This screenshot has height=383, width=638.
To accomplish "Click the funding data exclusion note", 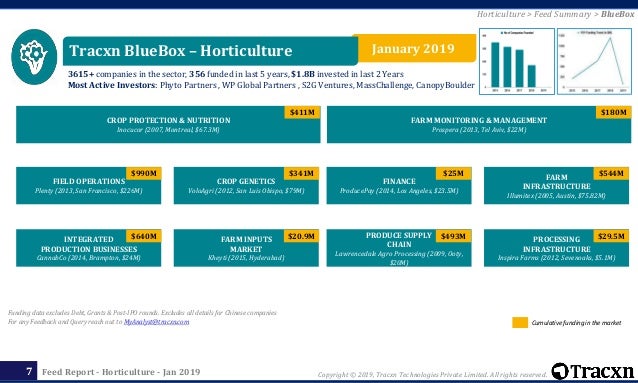I will pos(142,313).
